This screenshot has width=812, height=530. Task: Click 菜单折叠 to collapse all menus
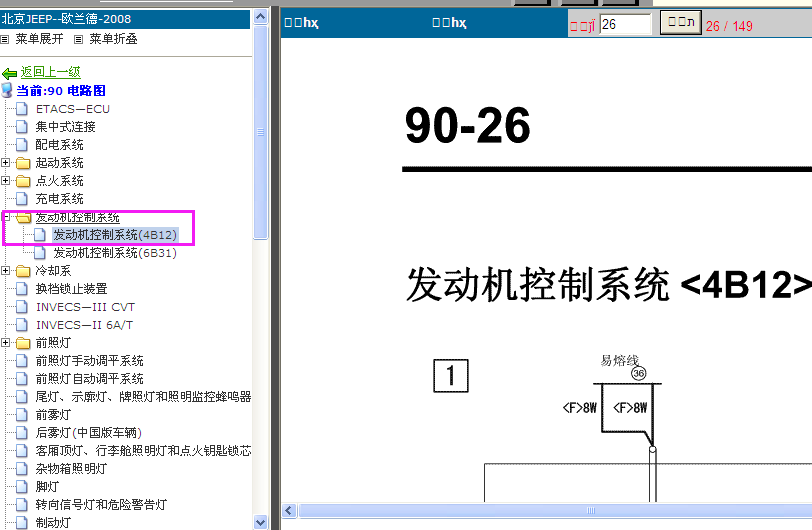click(113, 39)
